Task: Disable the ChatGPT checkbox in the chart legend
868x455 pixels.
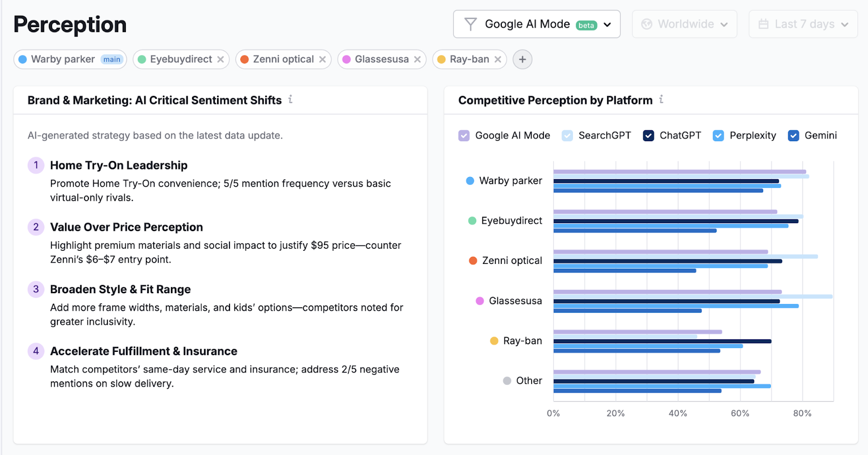Action: (647, 136)
